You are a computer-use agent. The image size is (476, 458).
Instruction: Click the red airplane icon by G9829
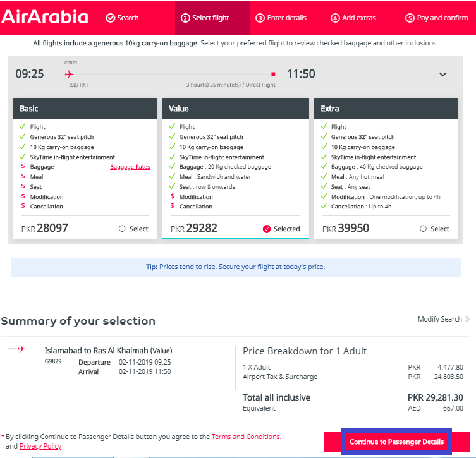(69, 74)
